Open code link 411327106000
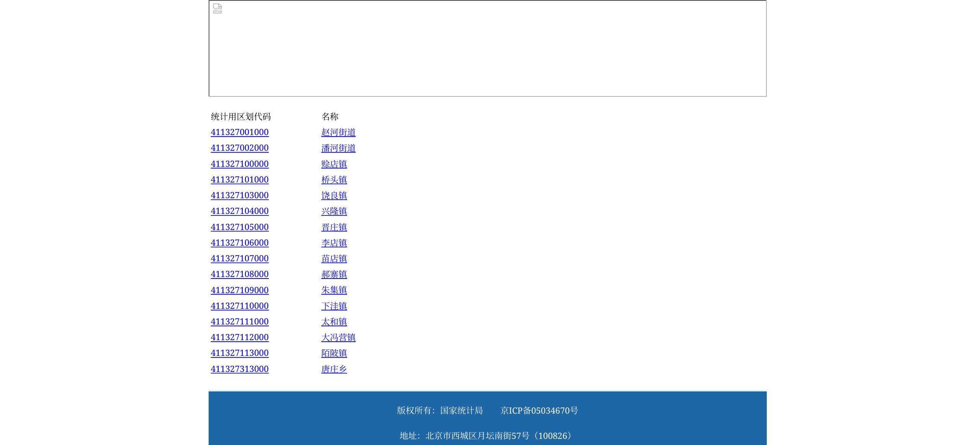This screenshot has height=445, width=980. click(x=240, y=243)
